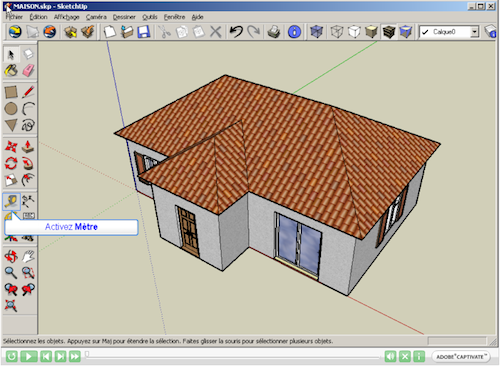Click the Open file folder icon
500x366 pixels.
[127, 32]
